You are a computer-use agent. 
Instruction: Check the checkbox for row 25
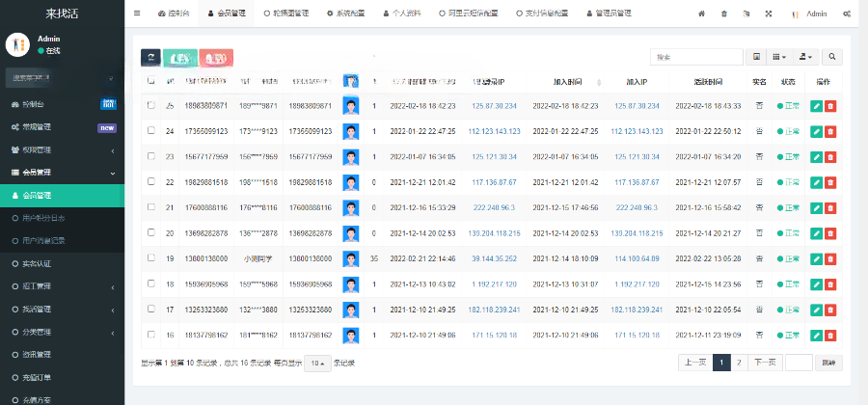pyautogui.click(x=151, y=105)
